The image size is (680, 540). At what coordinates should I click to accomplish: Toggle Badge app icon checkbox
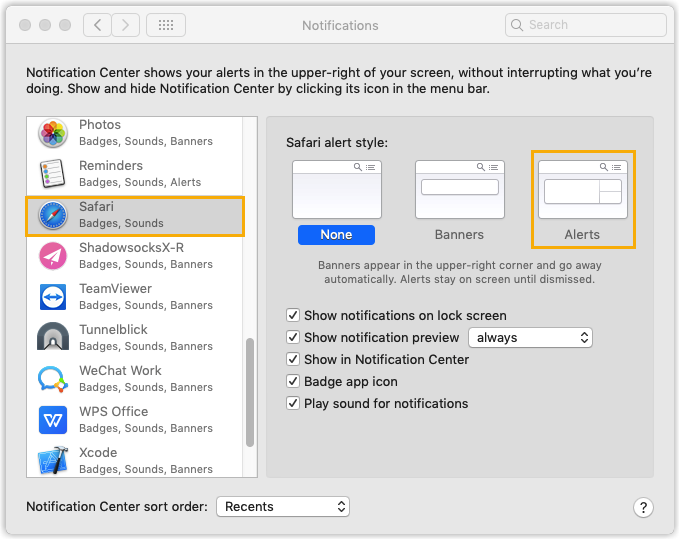coord(293,381)
